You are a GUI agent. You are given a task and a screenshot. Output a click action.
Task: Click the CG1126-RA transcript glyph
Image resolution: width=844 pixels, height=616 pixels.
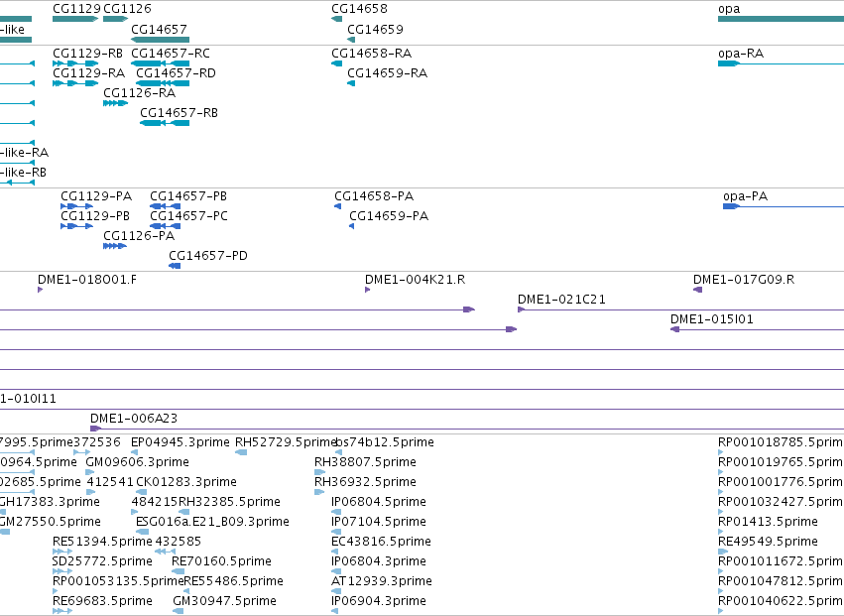(116, 103)
